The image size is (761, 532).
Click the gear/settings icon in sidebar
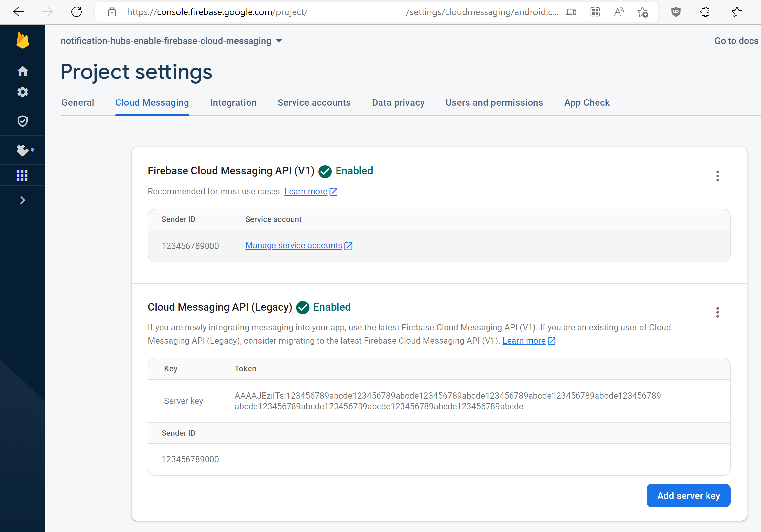(x=23, y=93)
